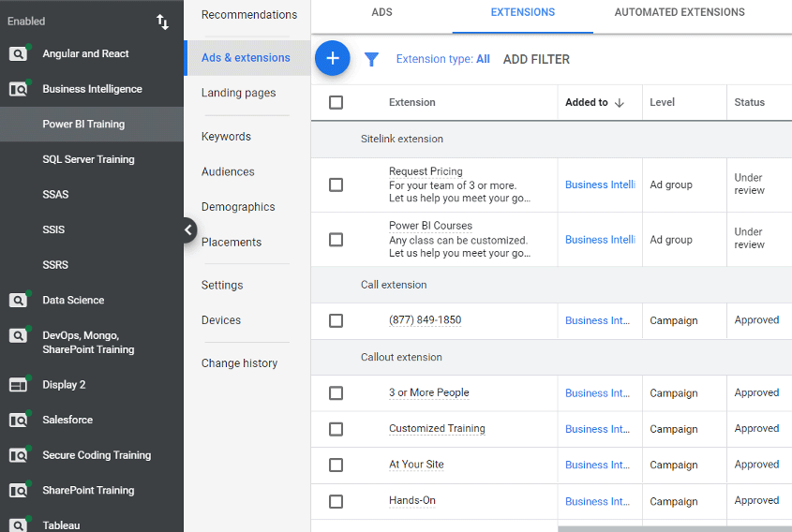Select the SSIS ad group
The height and width of the screenshot is (532, 792).
(53, 229)
